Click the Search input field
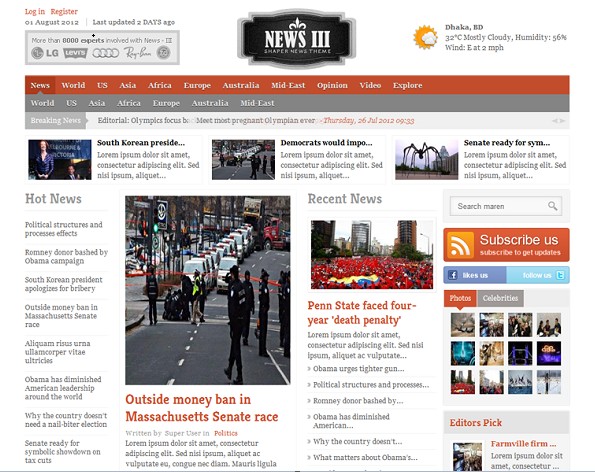The height and width of the screenshot is (472, 595). tap(505, 206)
